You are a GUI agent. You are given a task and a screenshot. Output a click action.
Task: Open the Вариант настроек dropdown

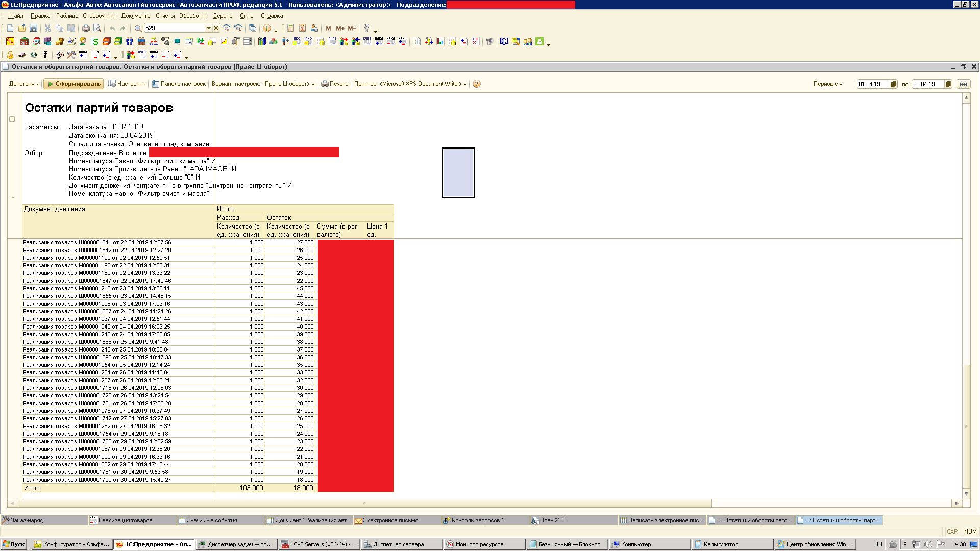tap(263, 84)
